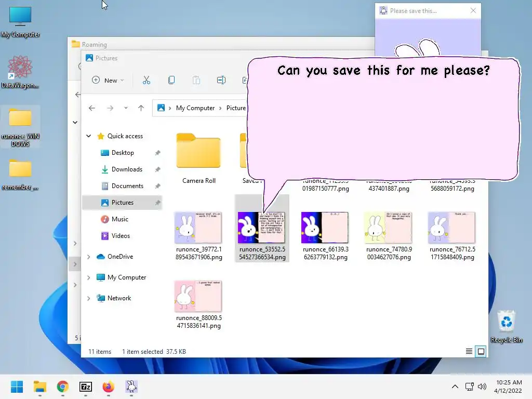Open recent locations dropdown chevron

126,108
